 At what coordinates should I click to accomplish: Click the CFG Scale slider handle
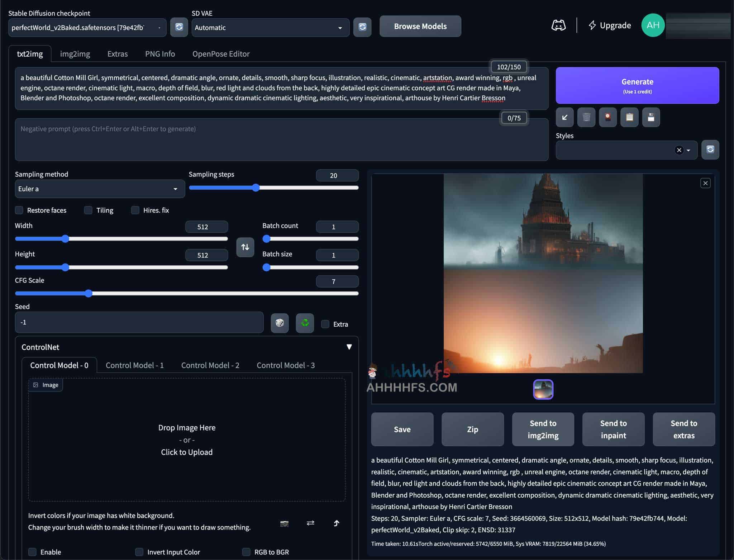click(x=89, y=293)
